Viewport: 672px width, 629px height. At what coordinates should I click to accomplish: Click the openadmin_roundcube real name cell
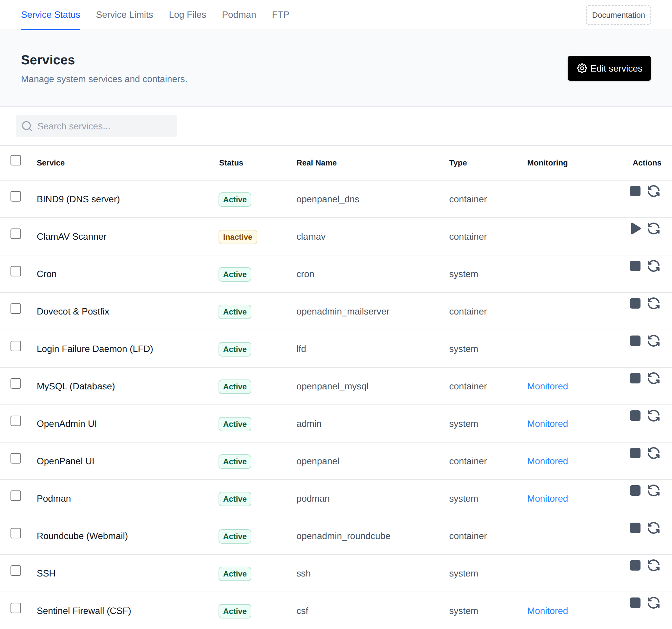click(x=343, y=536)
